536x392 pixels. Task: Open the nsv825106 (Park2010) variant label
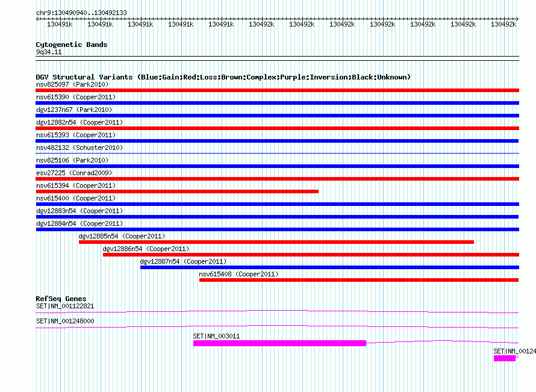point(72,160)
